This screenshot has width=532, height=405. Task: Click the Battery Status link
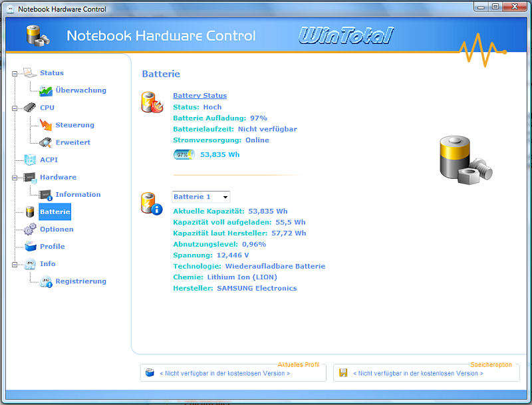pyautogui.click(x=200, y=96)
